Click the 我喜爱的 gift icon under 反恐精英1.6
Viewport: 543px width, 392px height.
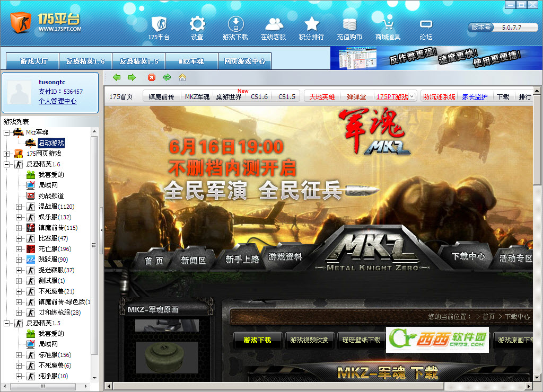[x=31, y=175]
